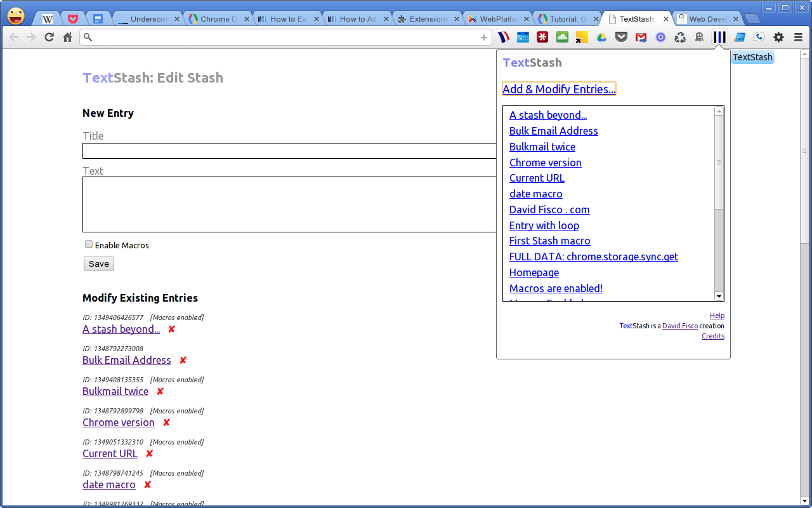Click the blue circle target extension icon

(660, 37)
